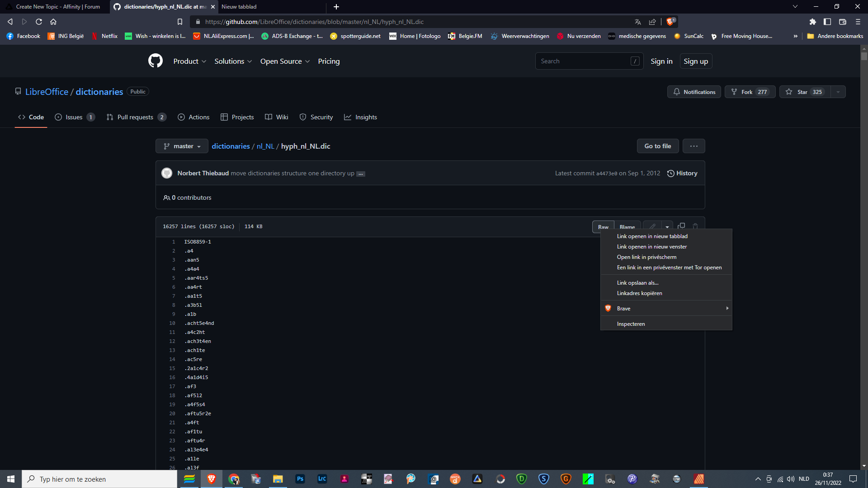
Task: Open the Notifications bell button
Action: coord(694,92)
